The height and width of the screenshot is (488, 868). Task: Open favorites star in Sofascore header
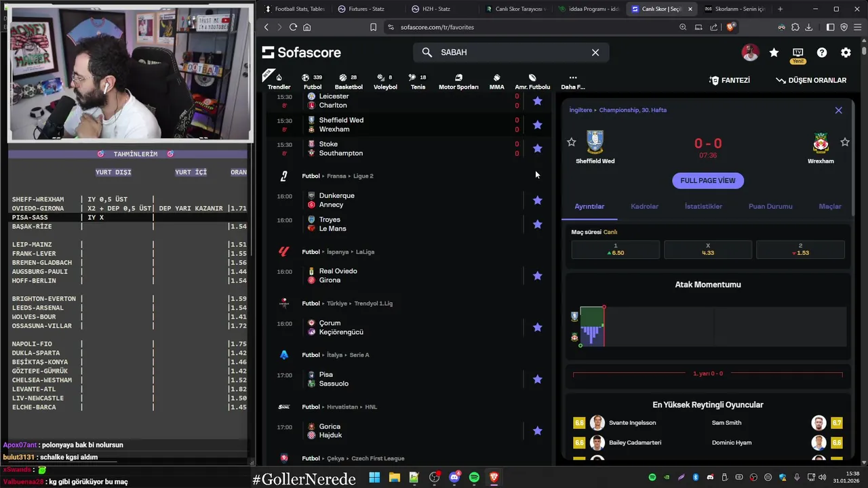tap(774, 52)
